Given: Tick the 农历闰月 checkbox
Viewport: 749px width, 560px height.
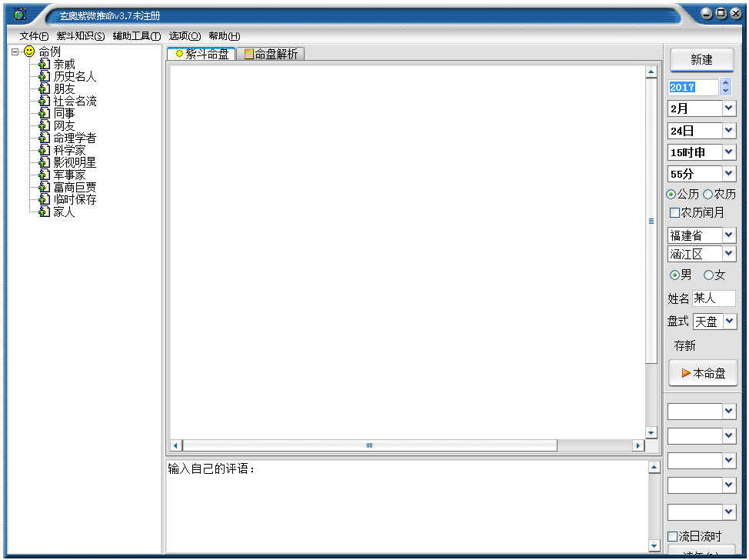Looking at the screenshot, I should (x=674, y=212).
